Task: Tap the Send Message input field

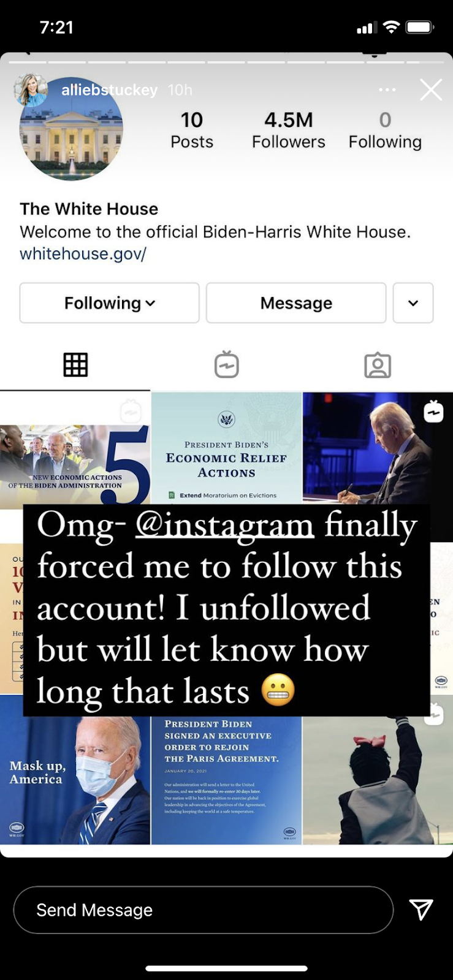Action: point(203,910)
